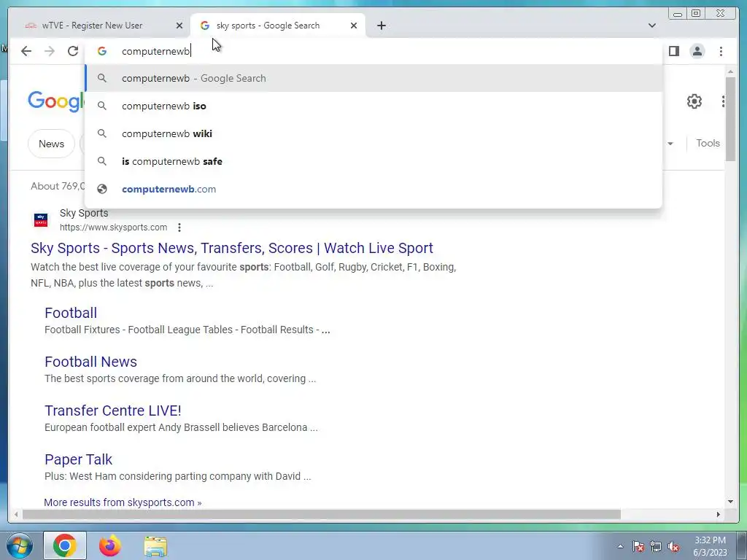
Task: Open the Transfer Centre LIVE! sitelink
Action: [x=113, y=411]
